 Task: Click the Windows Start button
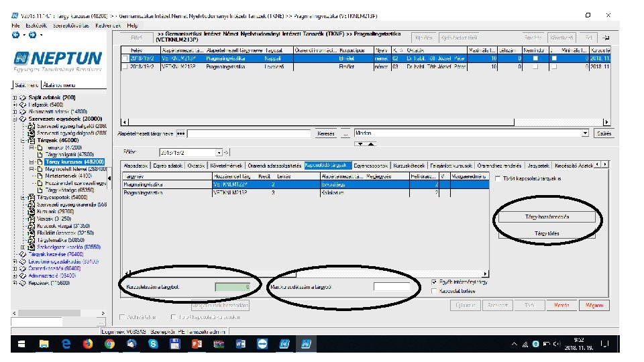(21, 344)
